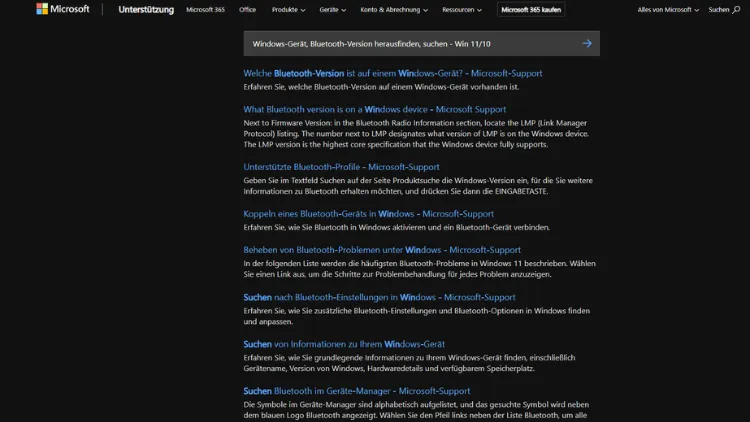750x422 pixels.
Task: Open Suchen nach Bluetooth-Einstellungen in Windows
Action: coord(379,297)
